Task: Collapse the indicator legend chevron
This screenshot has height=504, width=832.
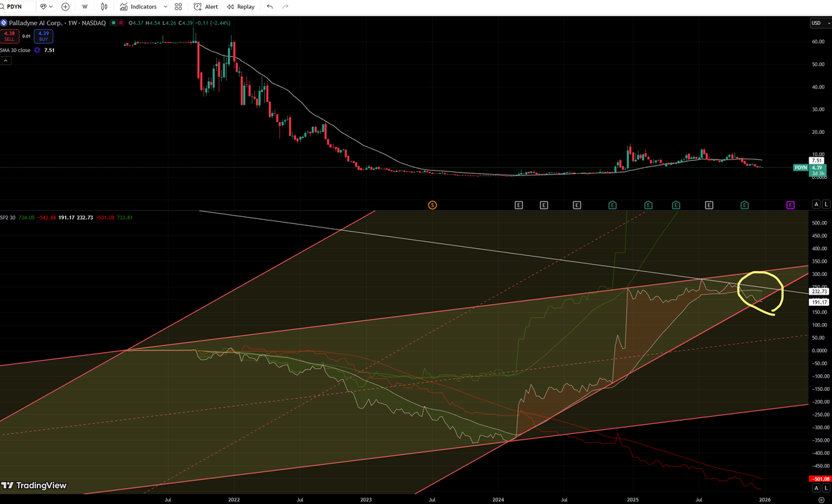Action: [x=6, y=61]
